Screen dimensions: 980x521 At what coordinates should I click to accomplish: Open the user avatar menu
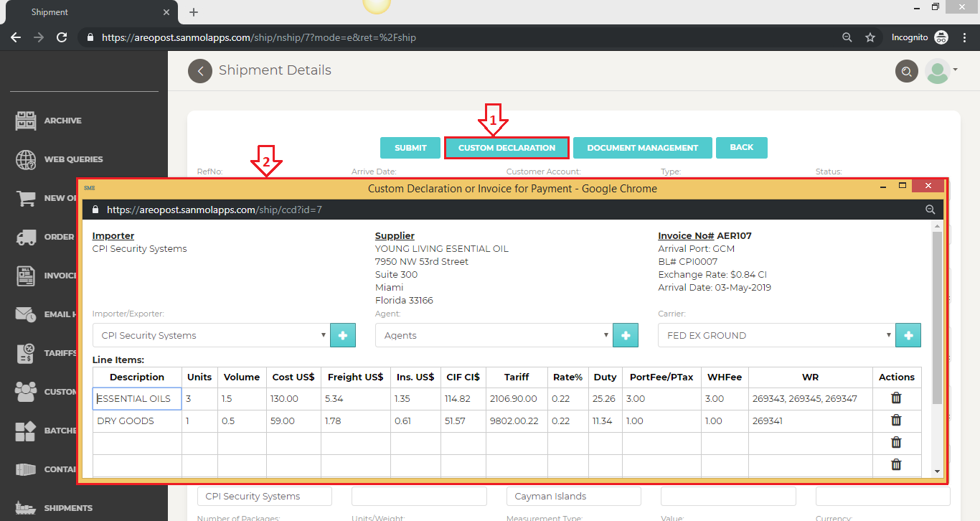(941, 71)
